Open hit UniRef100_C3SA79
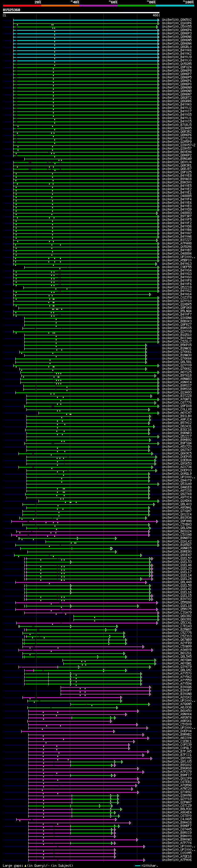Viewport: 197px width, 868px height. point(177,612)
